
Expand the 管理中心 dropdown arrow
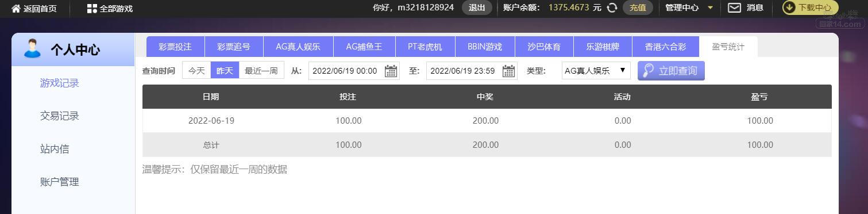tap(710, 8)
